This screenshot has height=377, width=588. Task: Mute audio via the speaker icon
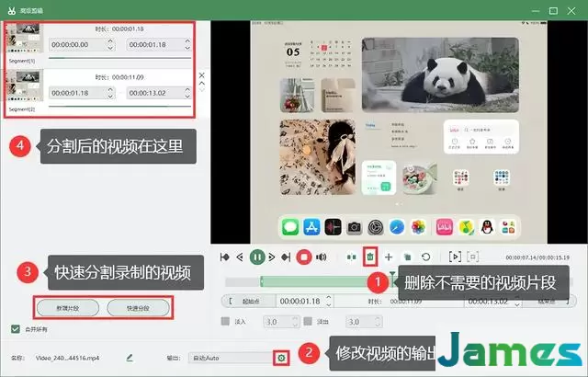click(x=321, y=257)
